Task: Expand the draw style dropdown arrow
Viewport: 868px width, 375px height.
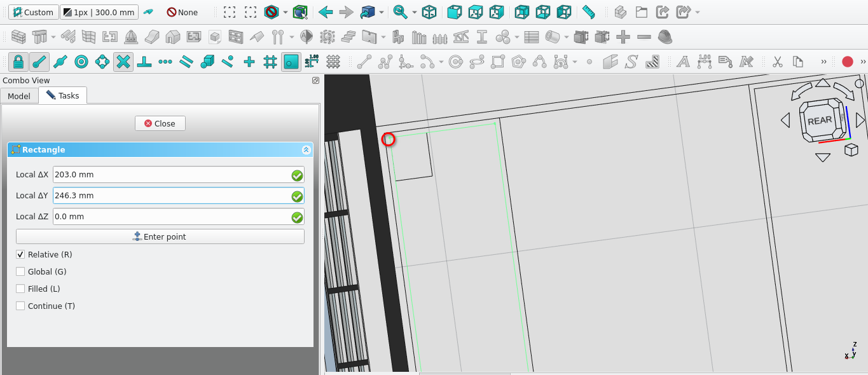Action: [286, 12]
